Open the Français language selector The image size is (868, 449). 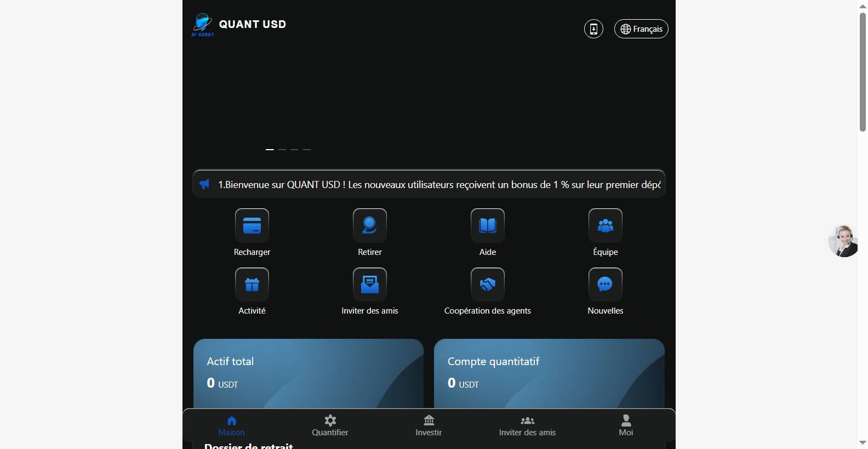click(641, 29)
